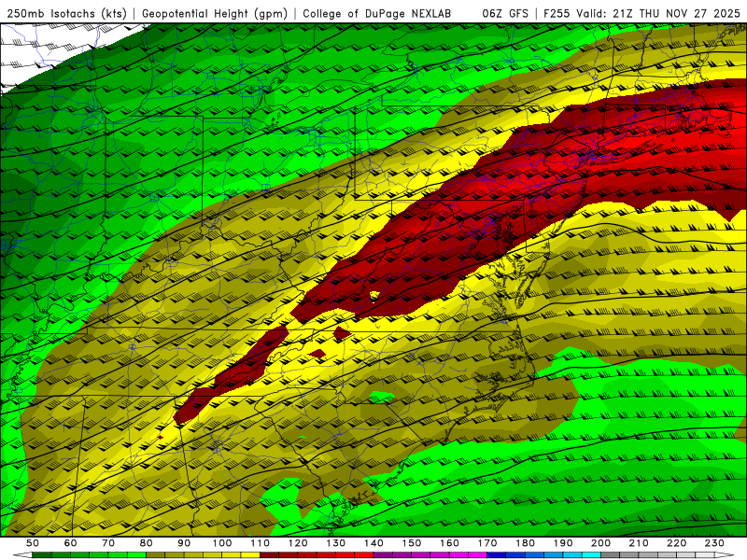
Task: Click the 80 label on the color scale
Action: [147, 543]
